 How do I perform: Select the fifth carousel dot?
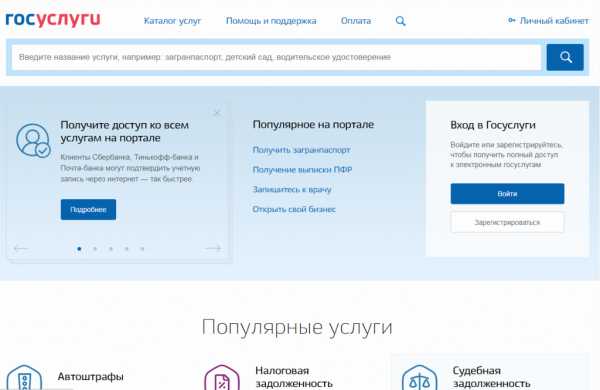pyautogui.click(x=142, y=249)
